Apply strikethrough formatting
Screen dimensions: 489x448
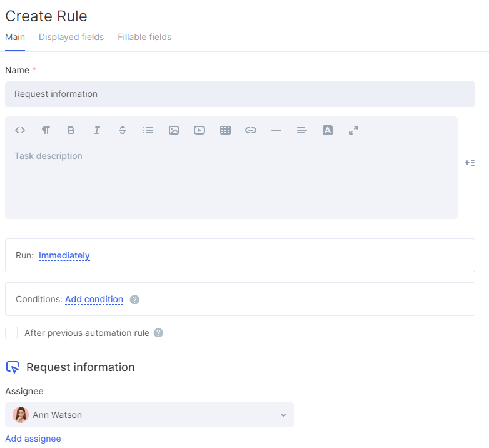[123, 130]
